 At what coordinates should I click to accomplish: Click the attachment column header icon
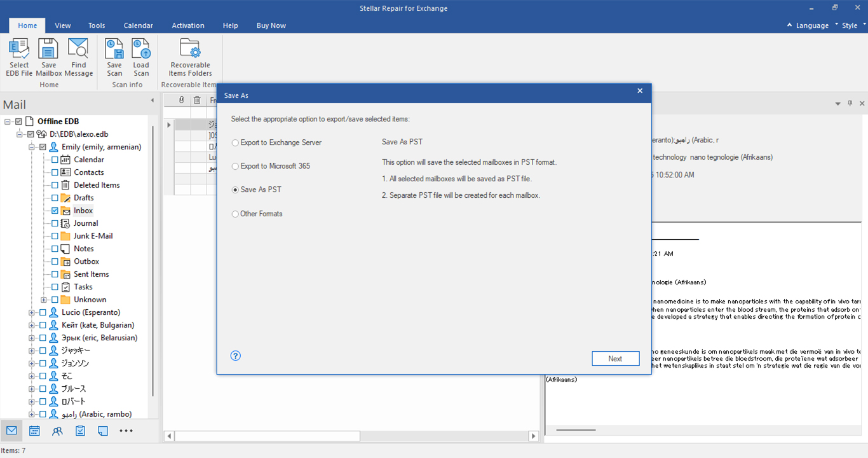click(181, 100)
